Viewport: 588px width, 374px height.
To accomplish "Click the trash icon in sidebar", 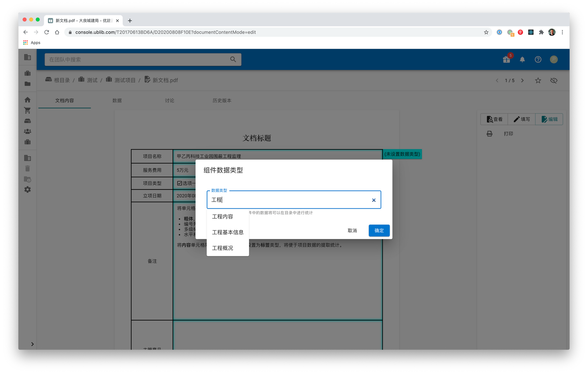I will (x=27, y=169).
